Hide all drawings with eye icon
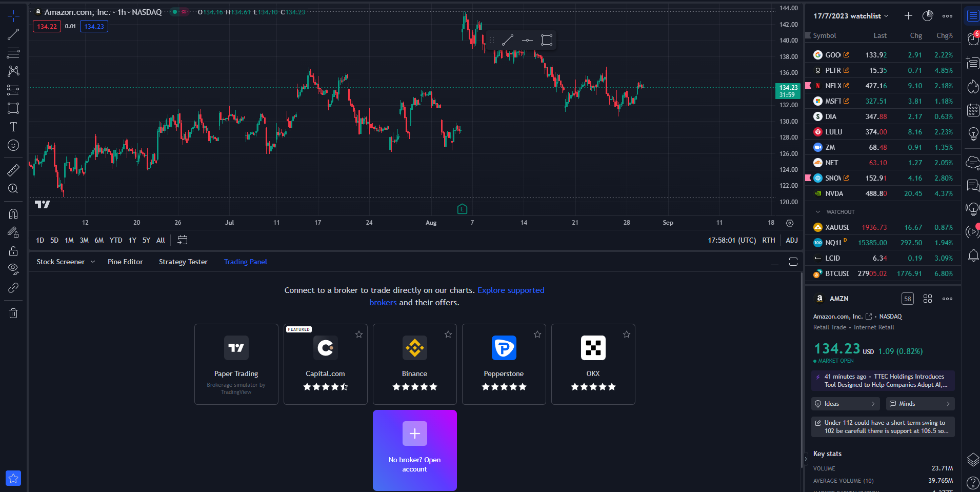 click(x=13, y=269)
